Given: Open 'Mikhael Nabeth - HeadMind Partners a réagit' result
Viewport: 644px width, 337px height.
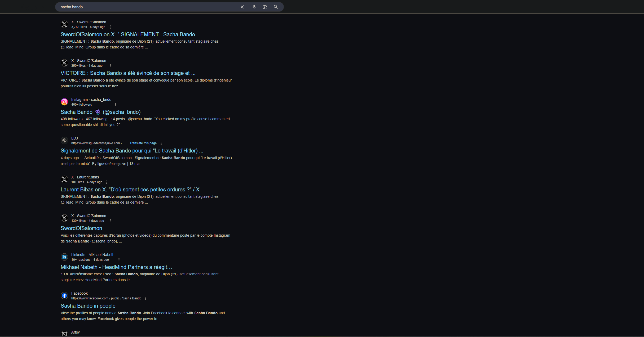Looking at the screenshot, I should click(x=116, y=267).
